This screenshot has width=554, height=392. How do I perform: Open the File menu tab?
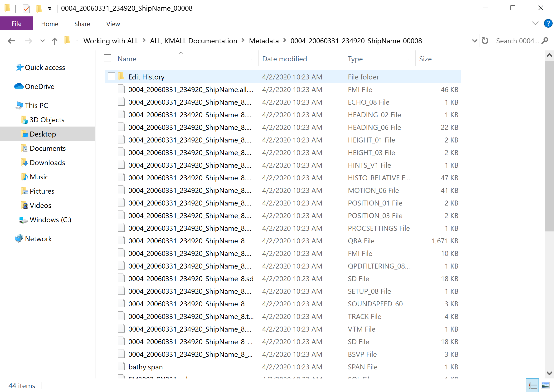16,24
